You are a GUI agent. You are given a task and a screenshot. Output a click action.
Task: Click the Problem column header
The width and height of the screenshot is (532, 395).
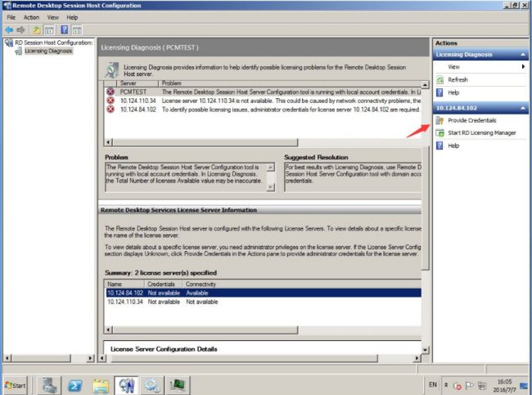pyautogui.click(x=290, y=83)
